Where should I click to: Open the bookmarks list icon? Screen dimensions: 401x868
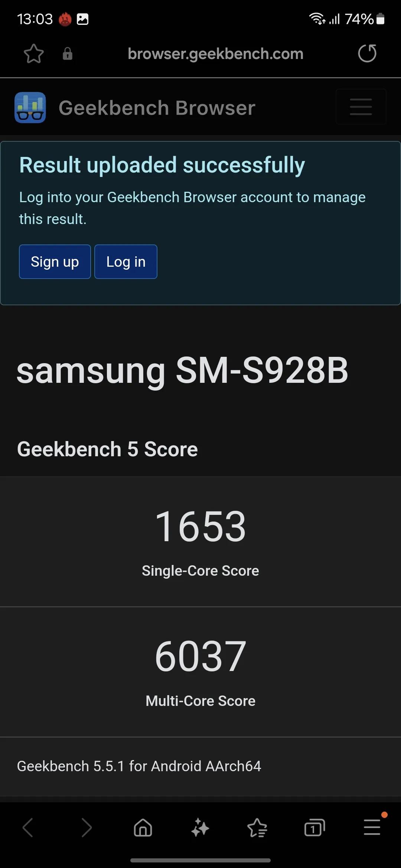pos(257,828)
